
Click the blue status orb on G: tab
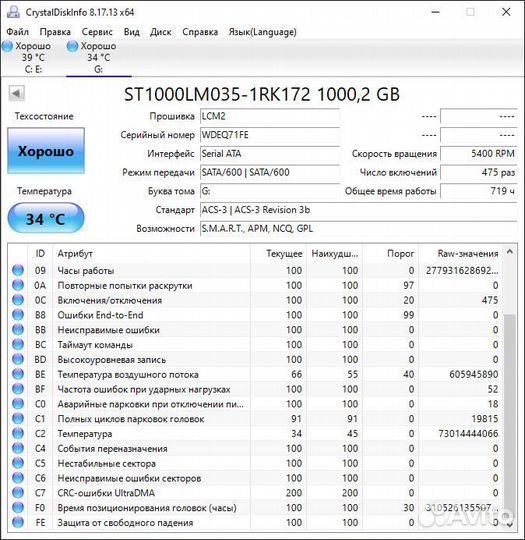pyautogui.click(x=72, y=46)
